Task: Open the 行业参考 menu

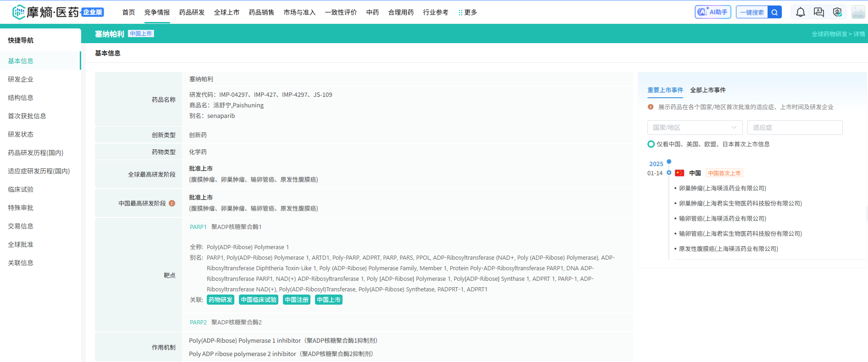Action: coord(436,12)
